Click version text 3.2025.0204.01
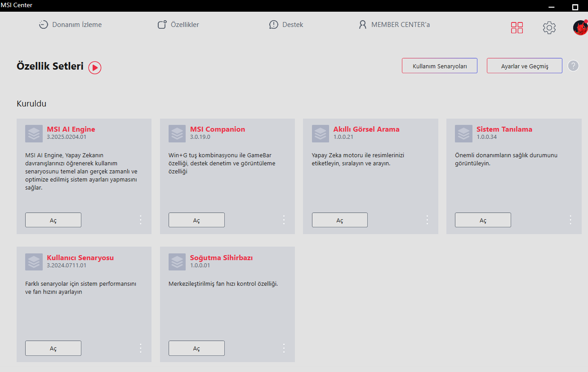The height and width of the screenshot is (372, 588). coord(67,137)
